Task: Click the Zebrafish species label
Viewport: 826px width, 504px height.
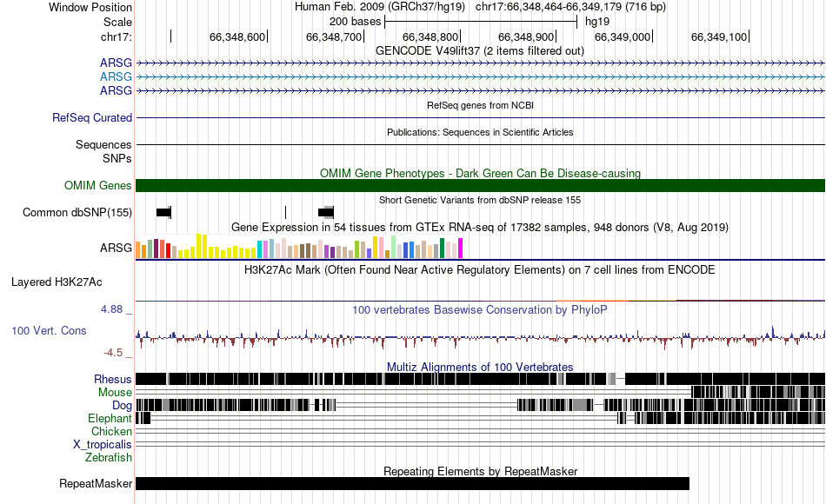Action: point(109,457)
